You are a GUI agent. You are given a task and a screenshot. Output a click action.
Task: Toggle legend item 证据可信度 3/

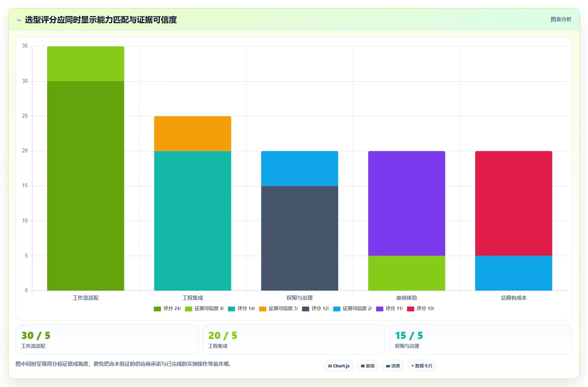[x=279, y=309]
